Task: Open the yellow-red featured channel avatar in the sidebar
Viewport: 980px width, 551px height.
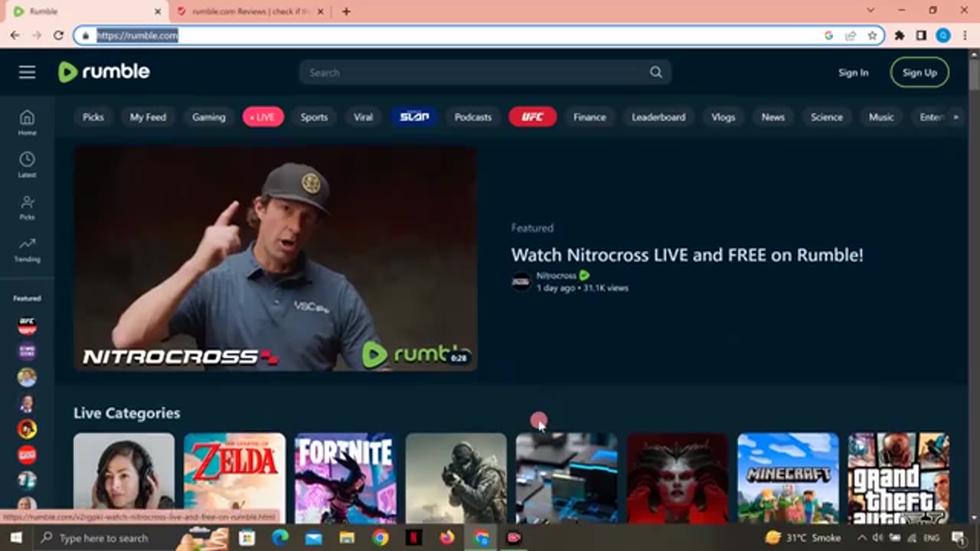Action: pos(27,429)
